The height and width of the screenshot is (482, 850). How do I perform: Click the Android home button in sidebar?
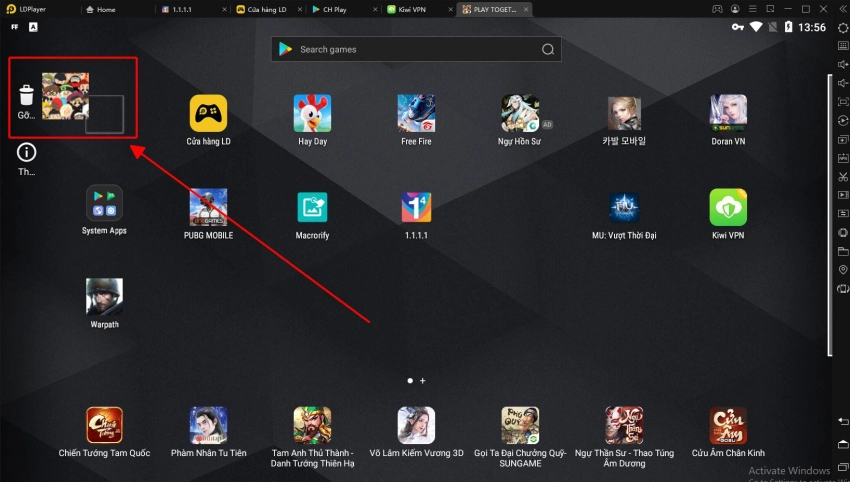pos(843,445)
